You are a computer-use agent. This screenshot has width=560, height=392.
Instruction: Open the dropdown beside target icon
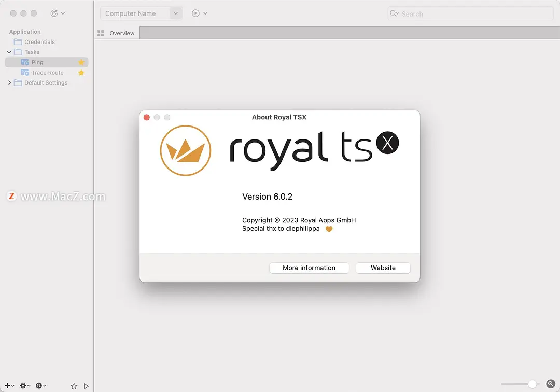tap(63, 13)
